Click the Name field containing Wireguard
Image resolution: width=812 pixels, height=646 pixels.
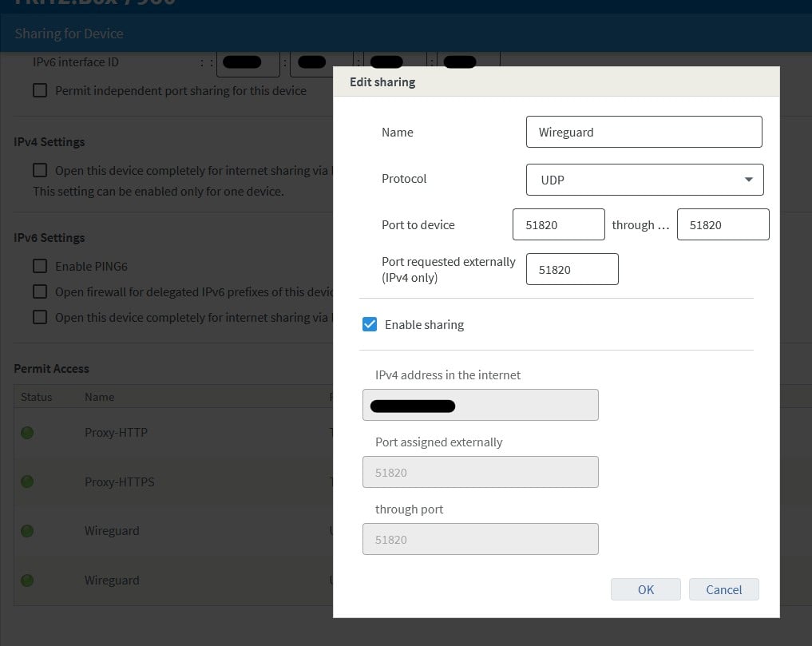tap(644, 132)
